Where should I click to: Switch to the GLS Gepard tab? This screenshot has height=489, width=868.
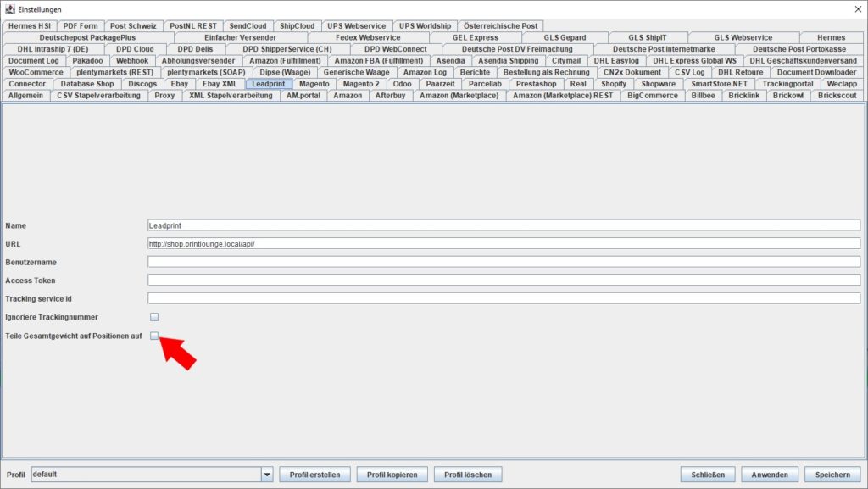(565, 37)
